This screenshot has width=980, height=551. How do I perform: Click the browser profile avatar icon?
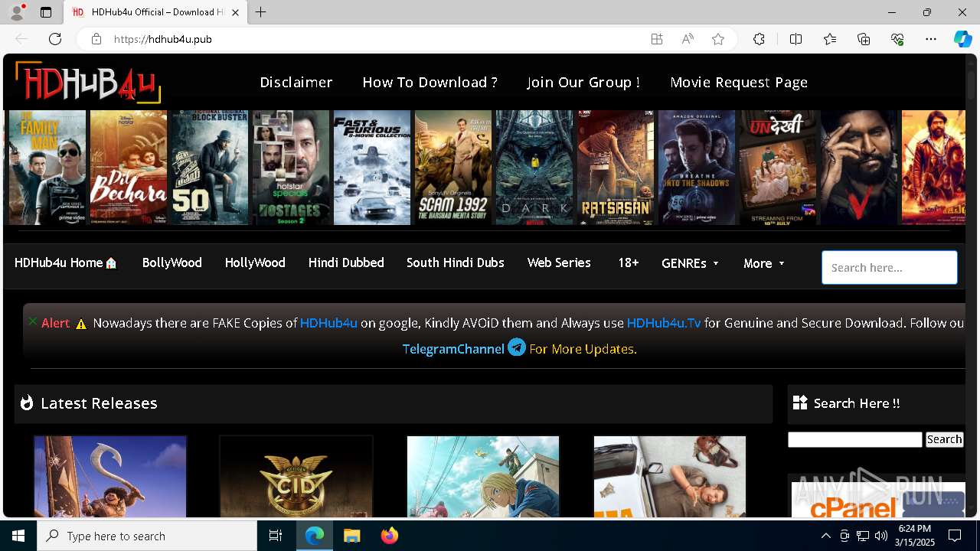point(16,12)
